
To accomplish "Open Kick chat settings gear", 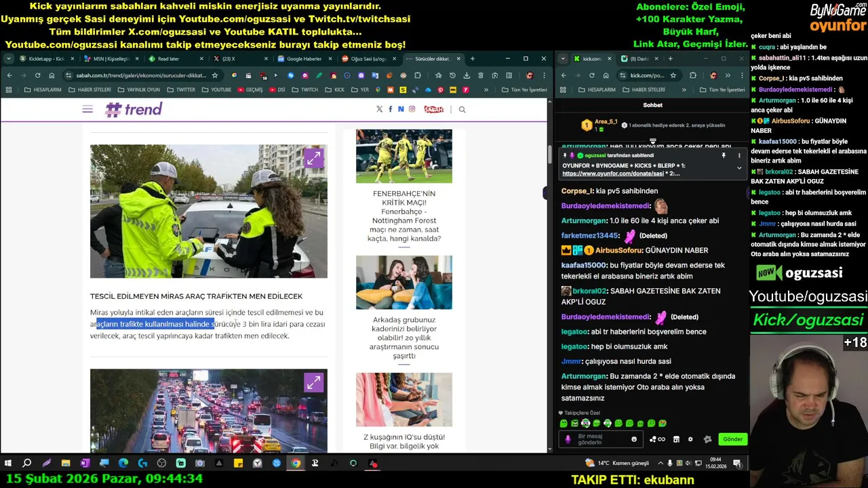I will click(690, 439).
